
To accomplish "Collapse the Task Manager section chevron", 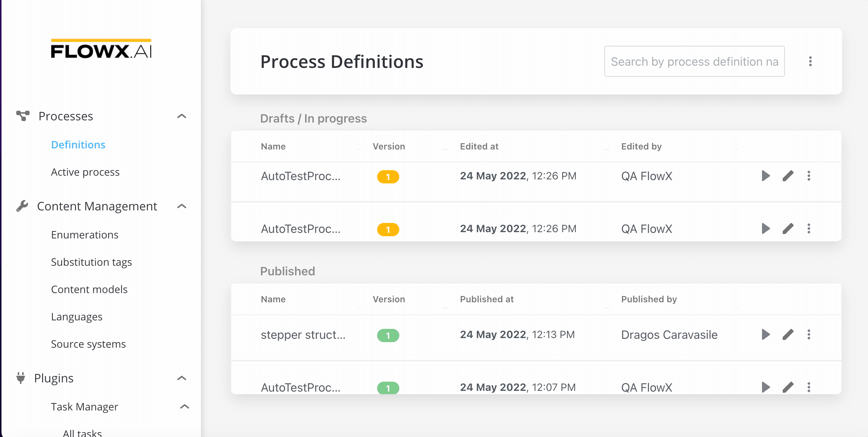I will tap(185, 407).
